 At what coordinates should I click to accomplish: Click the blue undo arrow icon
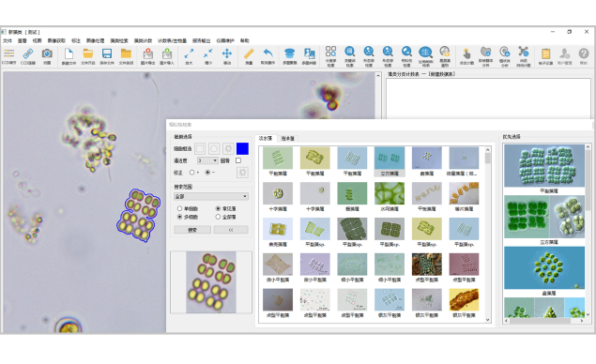268,53
